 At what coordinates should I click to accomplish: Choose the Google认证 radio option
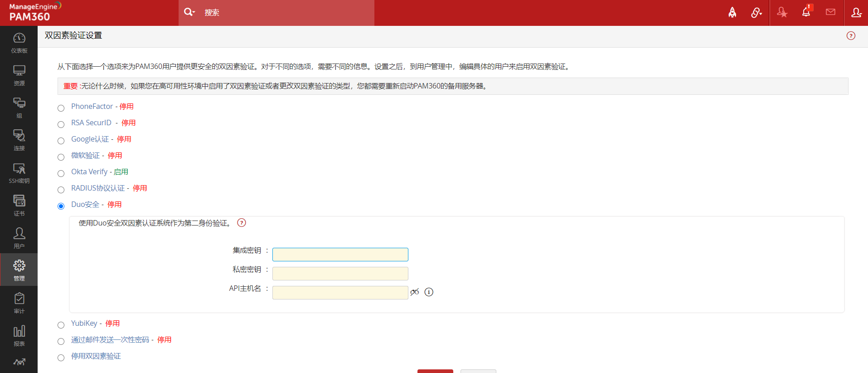point(61,141)
